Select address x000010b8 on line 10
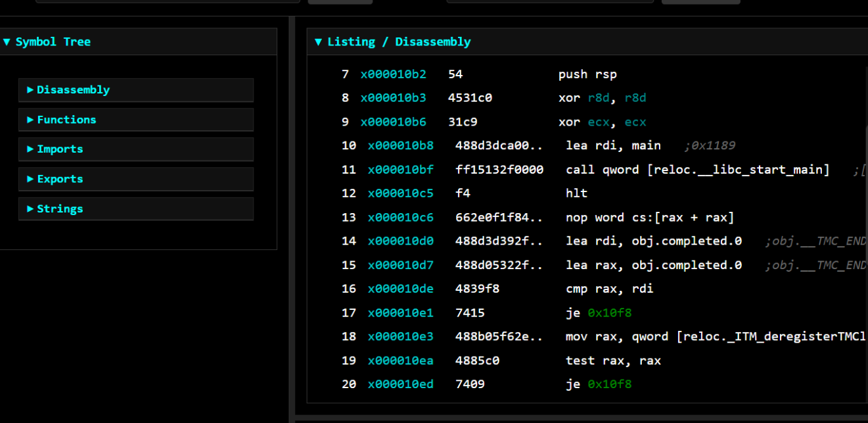The height and width of the screenshot is (423, 868). click(x=401, y=145)
